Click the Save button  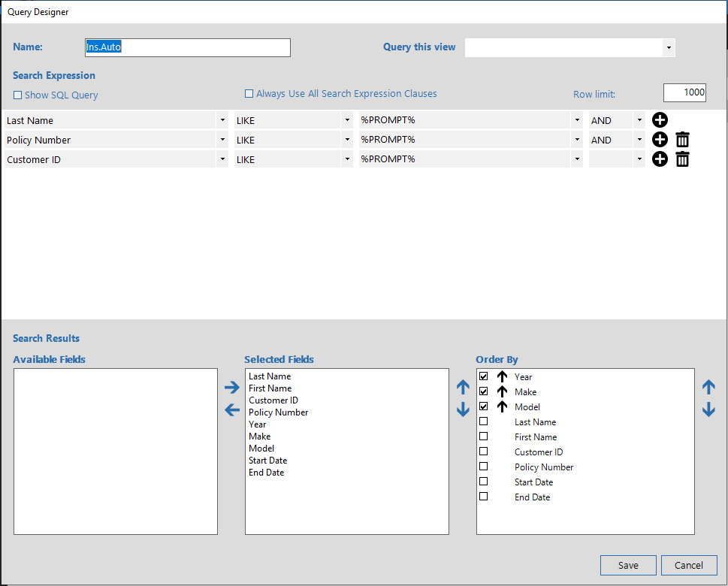tap(628, 566)
